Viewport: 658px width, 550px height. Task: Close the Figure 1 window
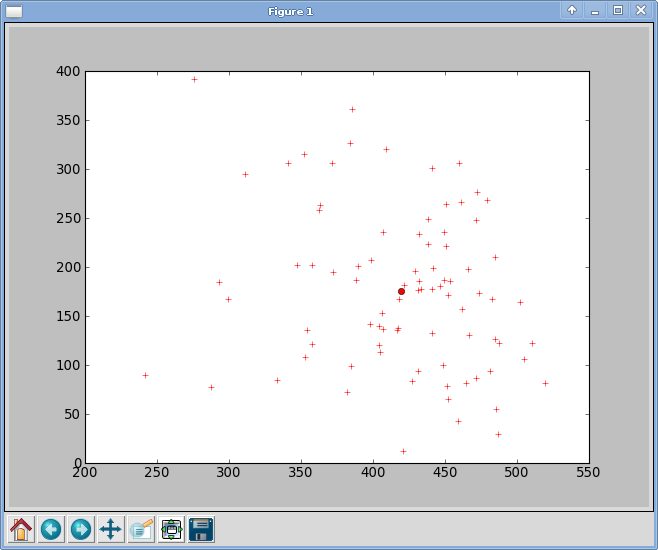[x=641, y=10]
